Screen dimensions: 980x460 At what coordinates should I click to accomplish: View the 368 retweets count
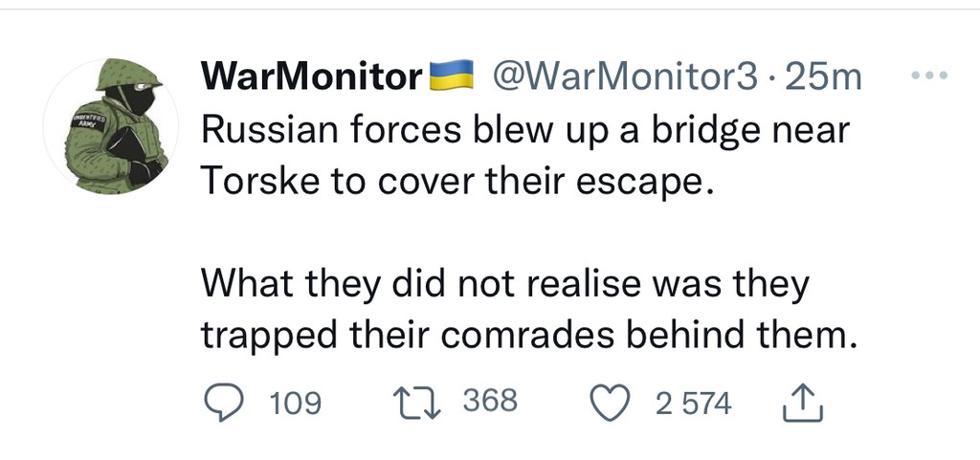pyautogui.click(x=490, y=401)
